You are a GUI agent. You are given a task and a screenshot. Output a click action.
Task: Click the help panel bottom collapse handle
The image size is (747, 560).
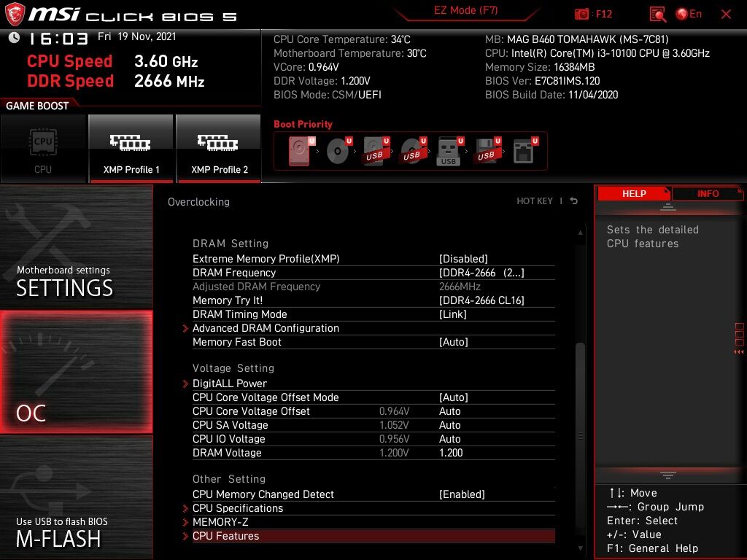(668, 475)
